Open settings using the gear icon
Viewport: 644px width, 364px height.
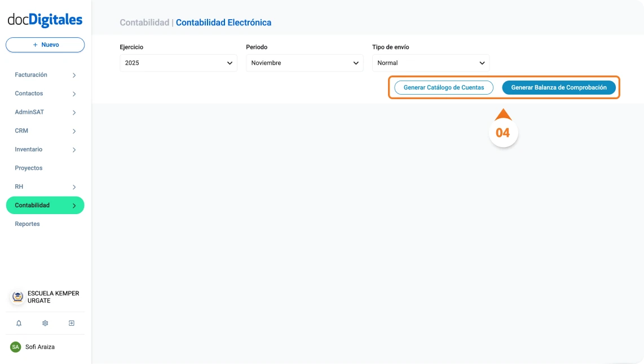[45, 323]
